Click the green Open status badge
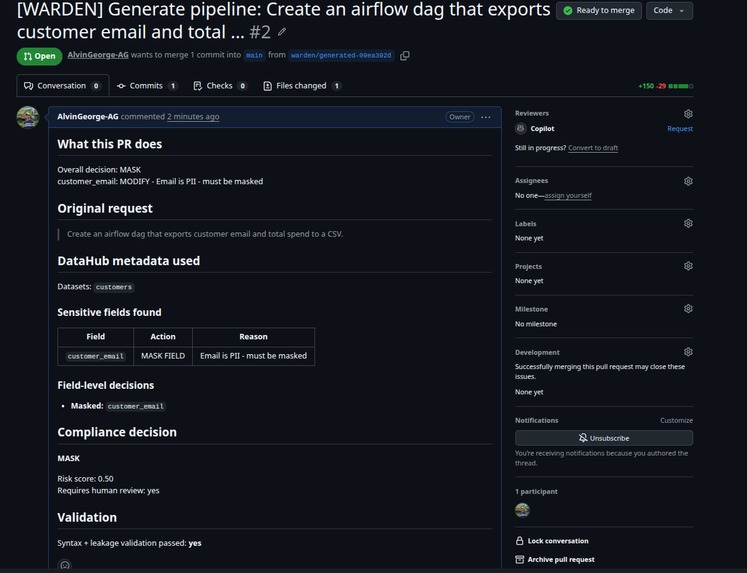The height and width of the screenshot is (573, 747). (40, 56)
